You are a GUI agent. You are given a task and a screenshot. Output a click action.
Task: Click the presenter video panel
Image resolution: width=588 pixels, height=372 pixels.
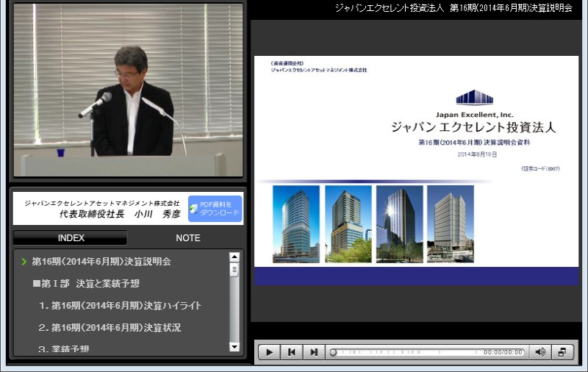(x=128, y=90)
